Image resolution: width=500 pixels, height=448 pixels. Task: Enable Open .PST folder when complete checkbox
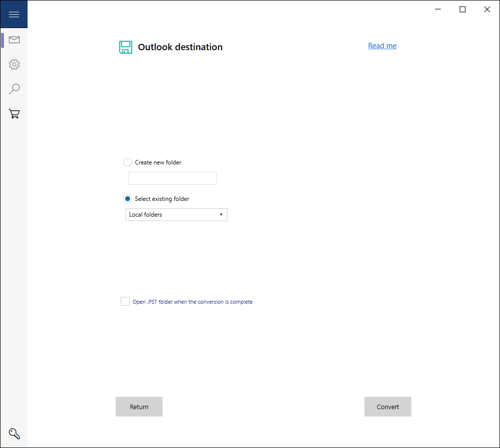(125, 301)
